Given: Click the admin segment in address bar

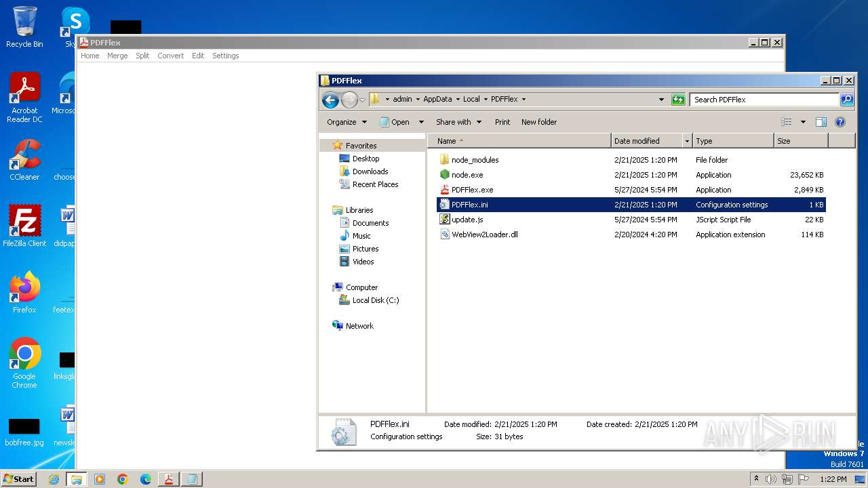Looking at the screenshot, I should click(402, 99).
